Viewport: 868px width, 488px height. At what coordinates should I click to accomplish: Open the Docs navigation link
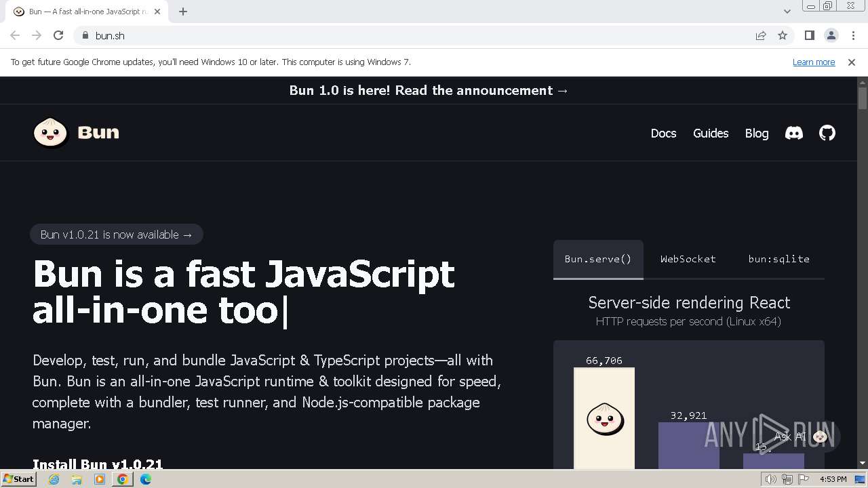click(x=663, y=134)
